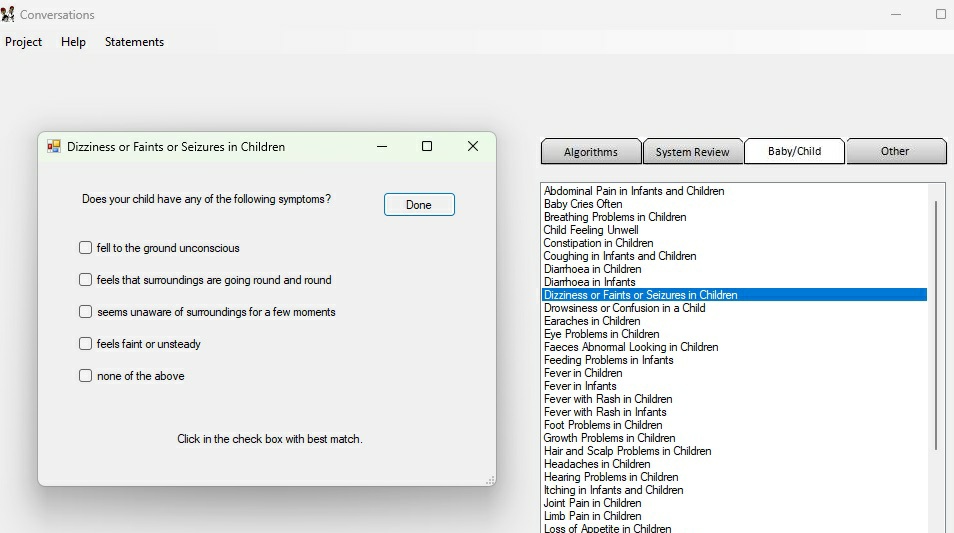
Task: Click the Done button
Action: (419, 204)
